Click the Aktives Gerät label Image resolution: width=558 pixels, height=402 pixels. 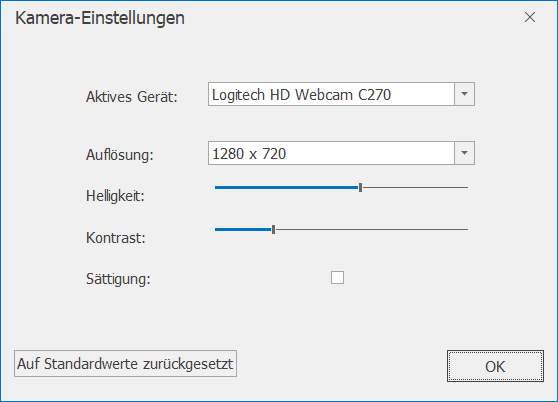[x=132, y=97]
